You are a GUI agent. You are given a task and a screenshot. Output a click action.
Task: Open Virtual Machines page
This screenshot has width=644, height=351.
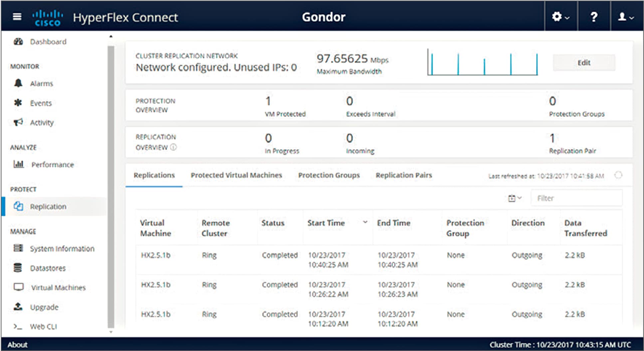pyautogui.click(x=58, y=287)
